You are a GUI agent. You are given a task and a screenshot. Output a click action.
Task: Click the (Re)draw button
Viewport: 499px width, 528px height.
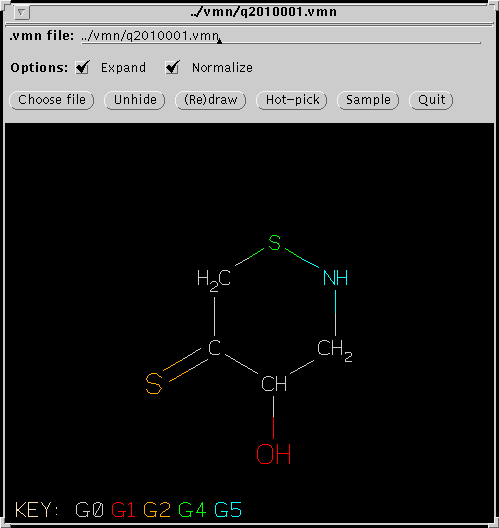pos(211,100)
